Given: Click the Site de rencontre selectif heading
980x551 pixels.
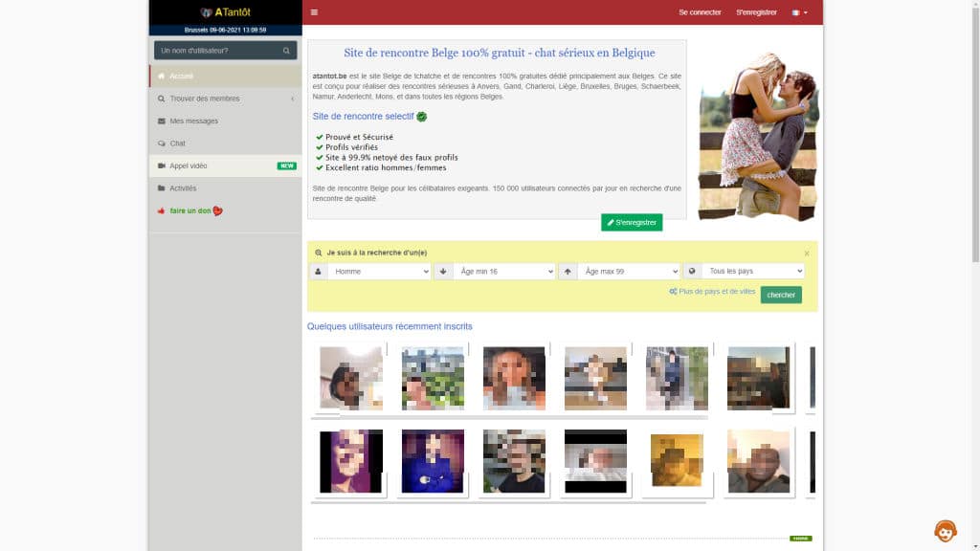Looking at the screenshot, I should click(363, 117).
